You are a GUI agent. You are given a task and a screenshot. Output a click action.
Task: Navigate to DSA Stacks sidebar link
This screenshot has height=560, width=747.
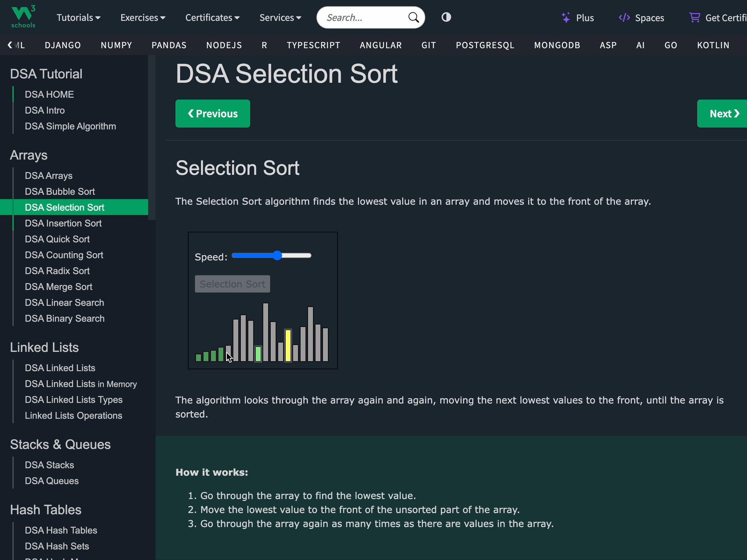(x=49, y=465)
